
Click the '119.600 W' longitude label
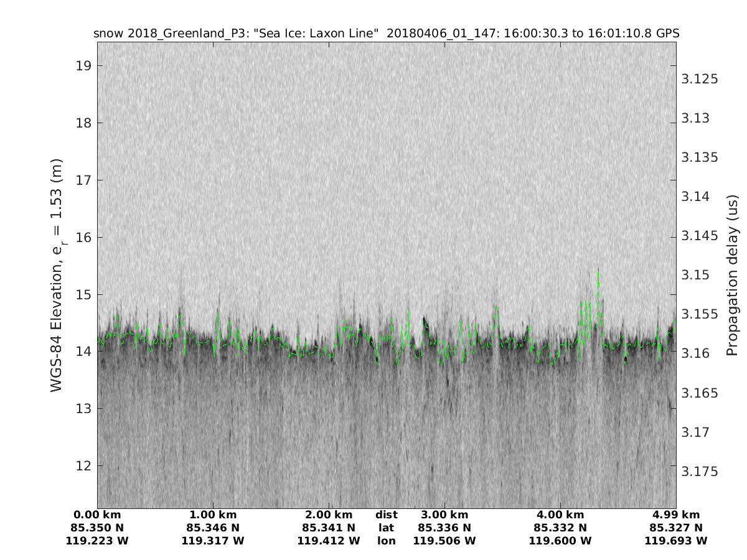560,541
